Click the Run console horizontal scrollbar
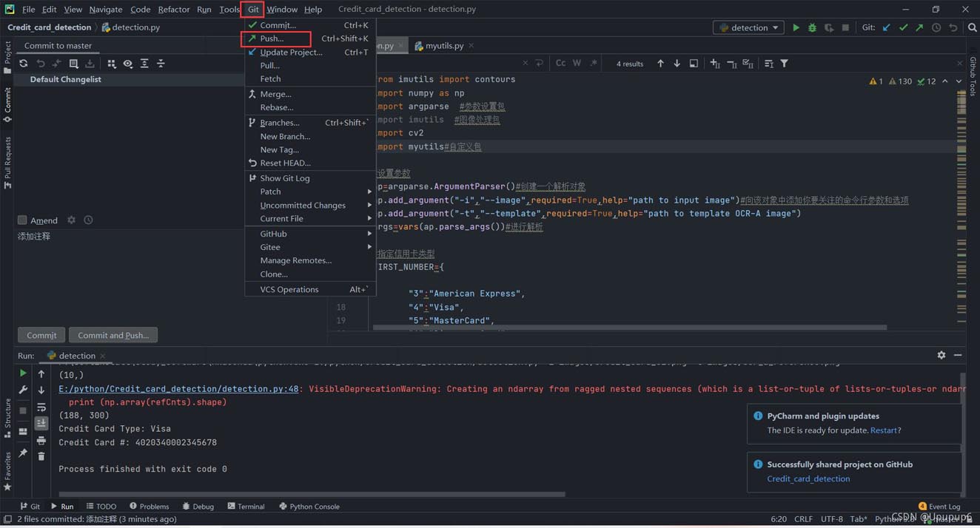 click(311, 494)
